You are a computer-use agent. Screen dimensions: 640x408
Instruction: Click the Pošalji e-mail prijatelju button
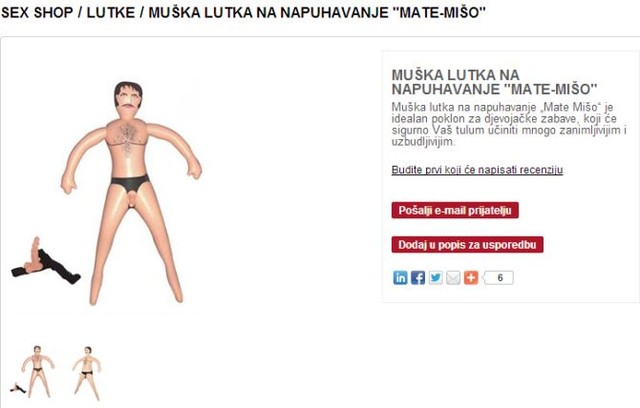click(455, 211)
